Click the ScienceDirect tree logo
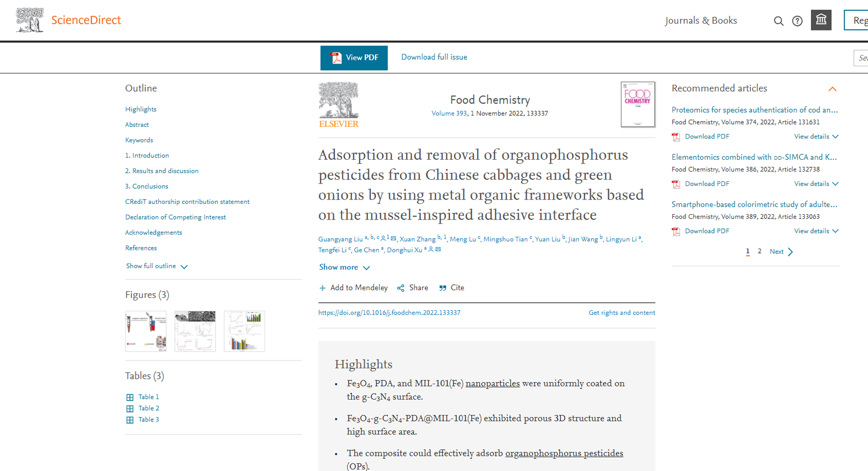The image size is (868, 471). coord(30,20)
